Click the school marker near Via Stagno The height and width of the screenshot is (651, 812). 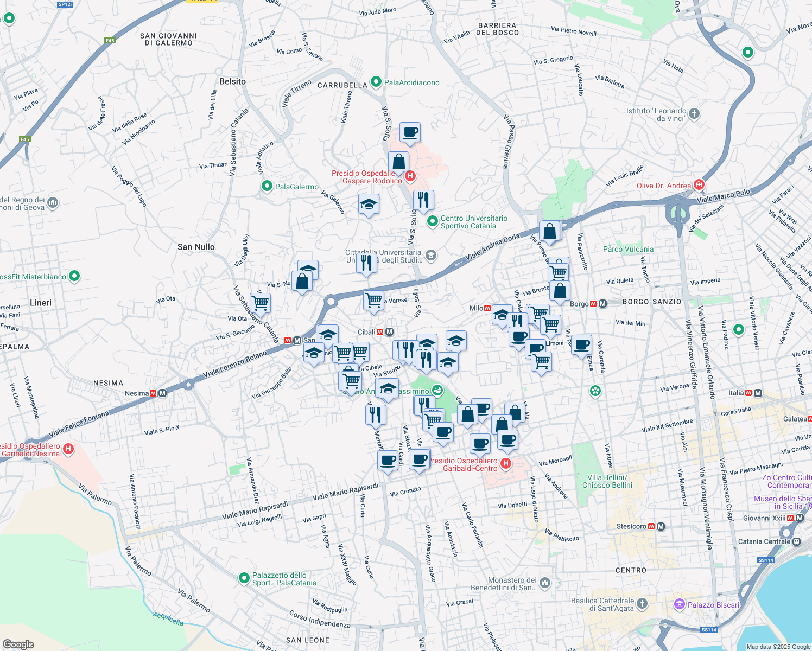[x=388, y=388]
